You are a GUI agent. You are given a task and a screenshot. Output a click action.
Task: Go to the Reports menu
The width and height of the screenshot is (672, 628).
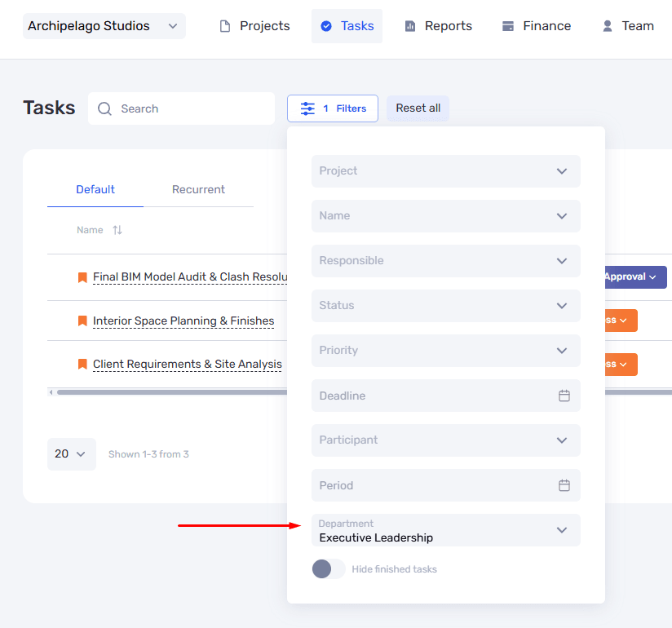(x=439, y=26)
